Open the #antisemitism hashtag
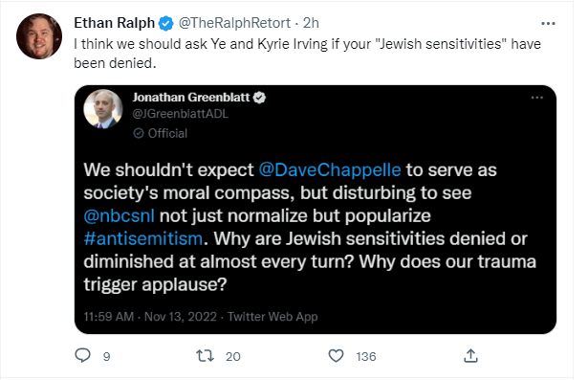Screen dimensions: 588x380 pos(143,238)
